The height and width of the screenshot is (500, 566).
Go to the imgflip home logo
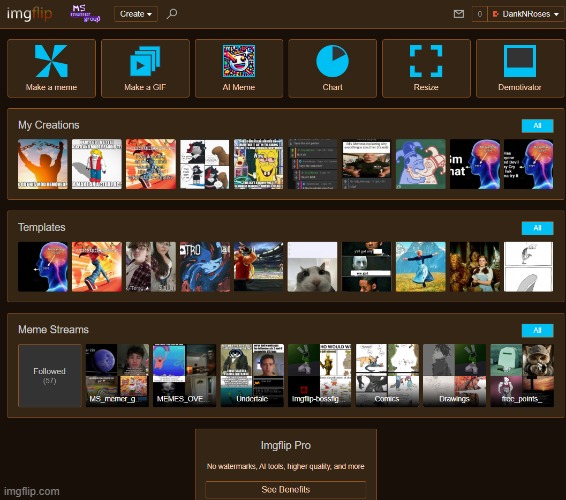pyautogui.click(x=30, y=14)
